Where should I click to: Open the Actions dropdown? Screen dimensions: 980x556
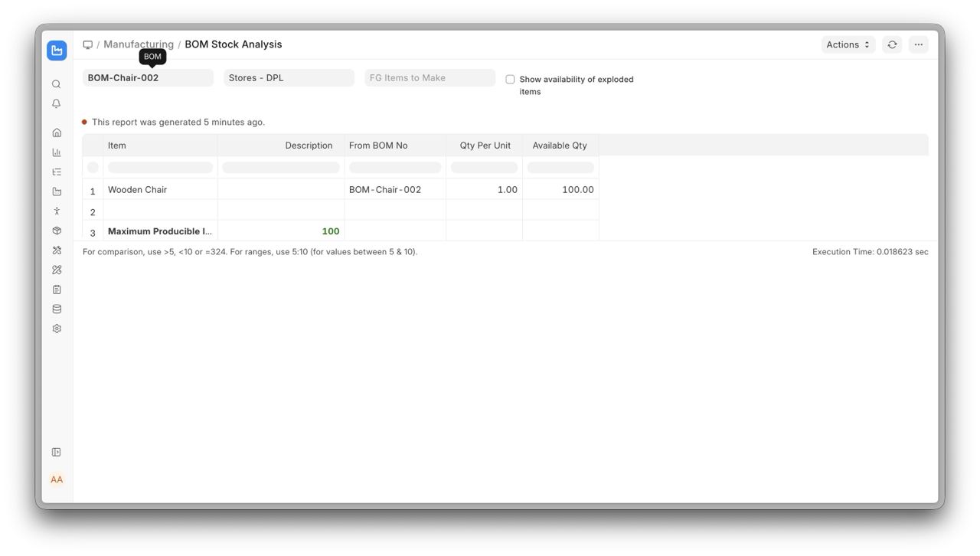pyautogui.click(x=848, y=44)
